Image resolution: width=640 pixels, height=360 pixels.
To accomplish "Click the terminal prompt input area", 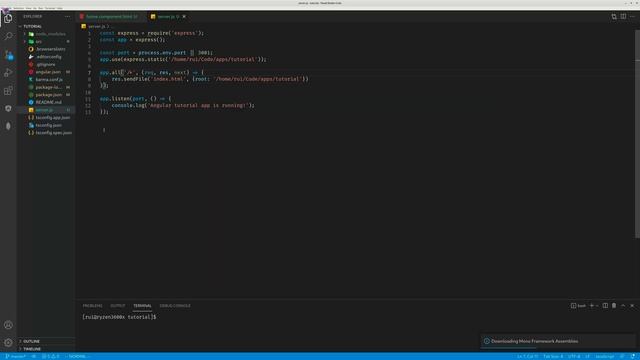I will tap(119, 317).
